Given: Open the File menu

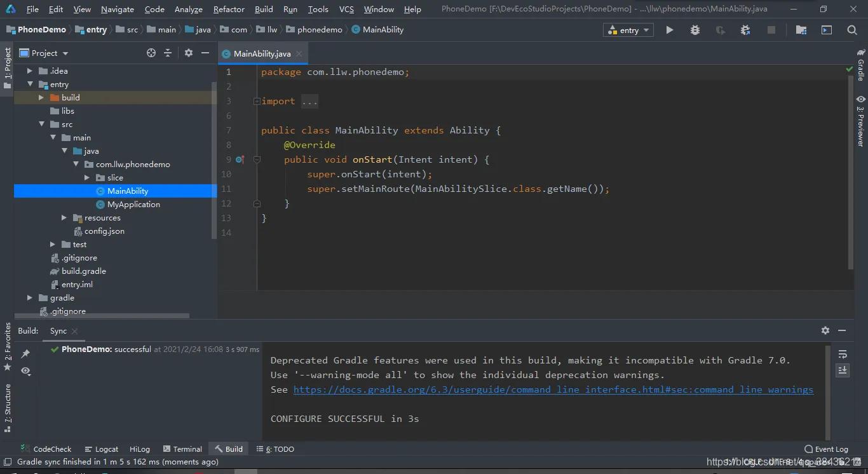Looking at the screenshot, I should click(32, 10).
